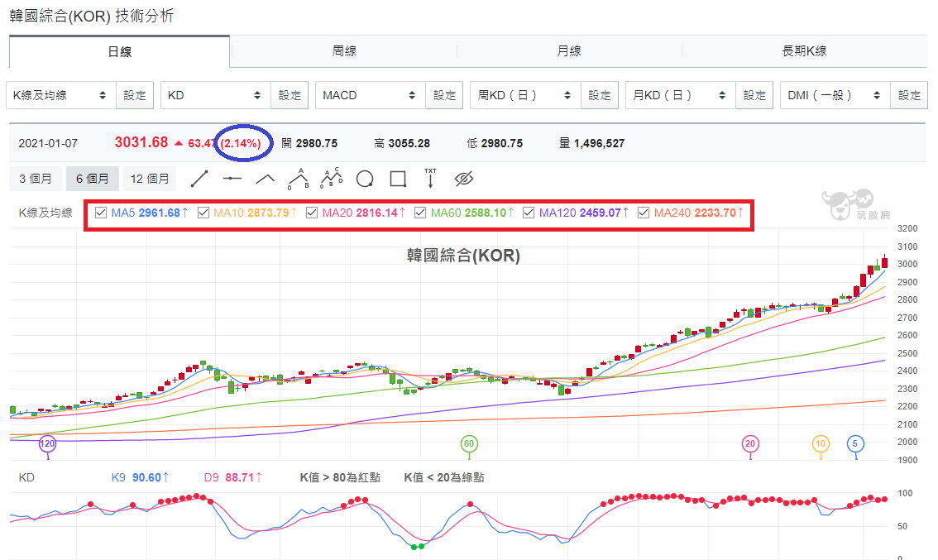Set chart range to 6 個月
The height and width of the screenshot is (560, 938).
click(92, 179)
